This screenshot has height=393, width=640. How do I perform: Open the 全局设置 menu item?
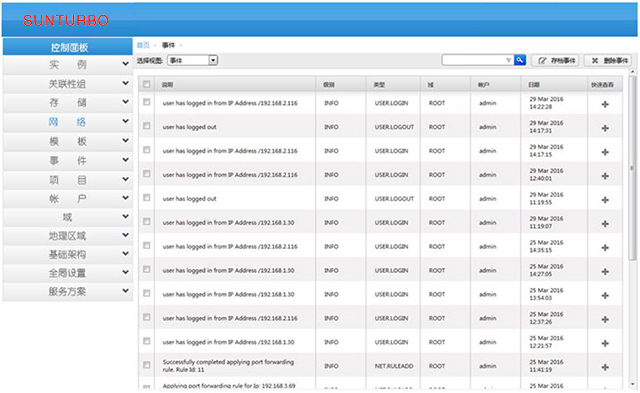(x=68, y=273)
